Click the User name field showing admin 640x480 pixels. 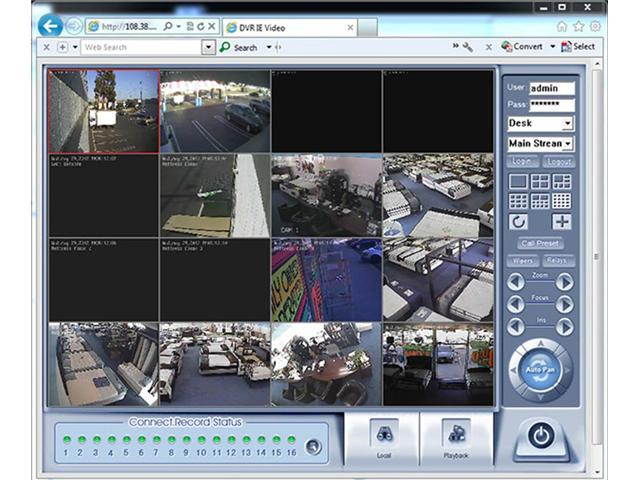pyautogui.click(x=552, y=88)
